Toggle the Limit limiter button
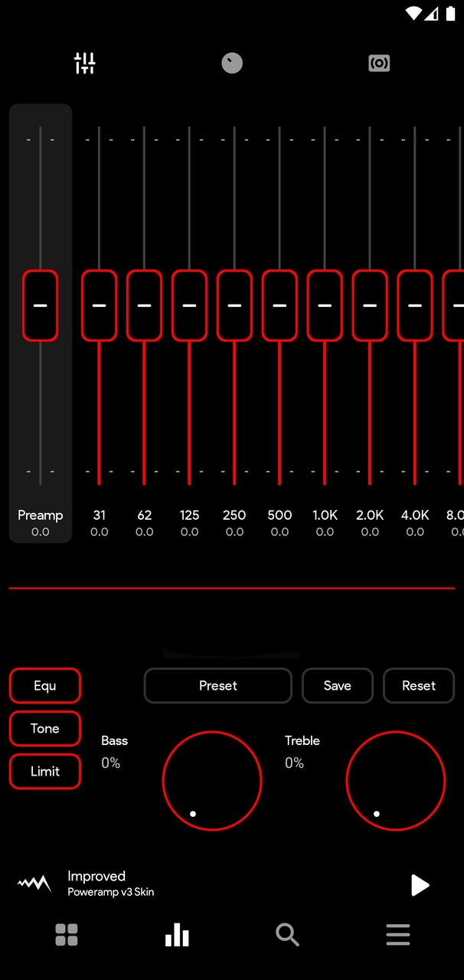This screenshot has width=464, height=980. [x=45, y=771]
